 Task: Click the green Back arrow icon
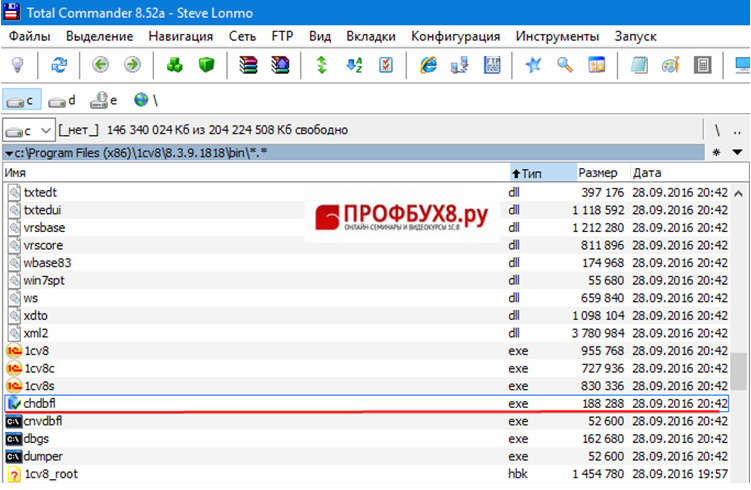(x=100, y=65)
